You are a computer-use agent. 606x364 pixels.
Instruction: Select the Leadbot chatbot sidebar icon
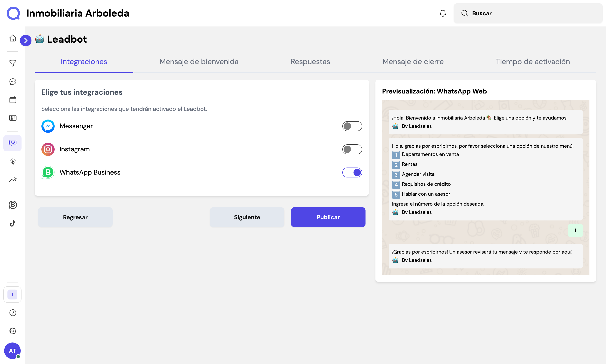pyautogui.click(x=12, y=143)
